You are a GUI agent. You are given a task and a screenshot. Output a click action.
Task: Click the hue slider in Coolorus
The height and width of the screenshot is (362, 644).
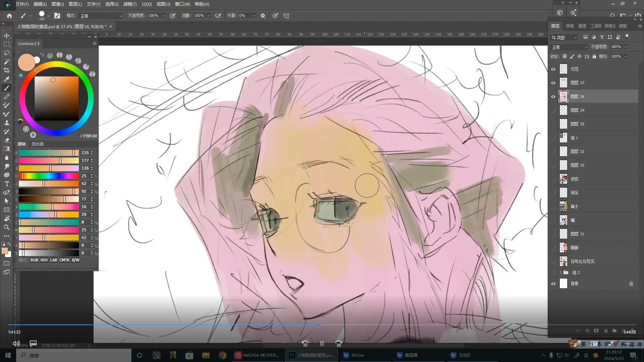click(49, 176)
